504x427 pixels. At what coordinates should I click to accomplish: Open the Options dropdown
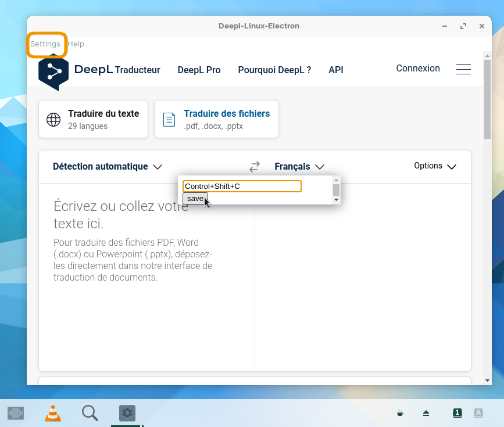point(435,166)
